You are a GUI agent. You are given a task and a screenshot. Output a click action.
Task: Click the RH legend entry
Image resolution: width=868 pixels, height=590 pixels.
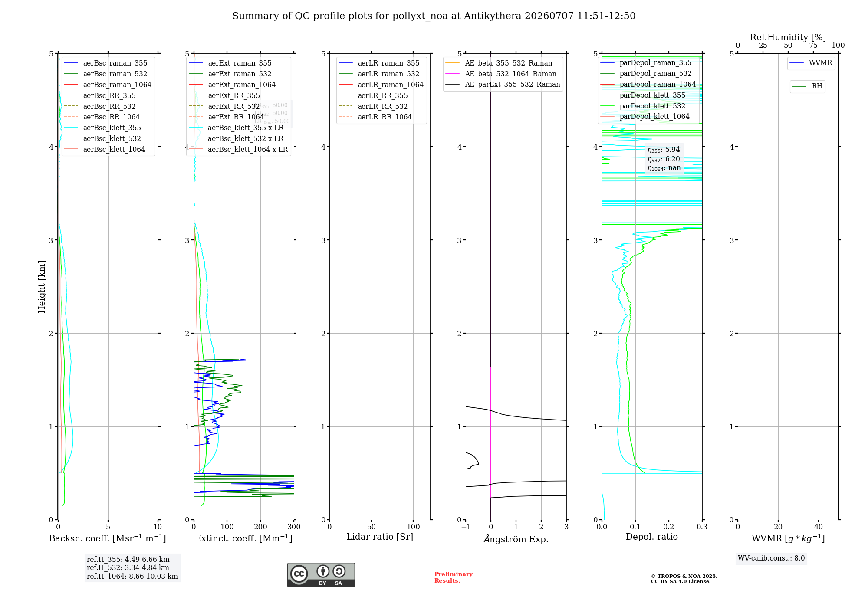point(807,86)
